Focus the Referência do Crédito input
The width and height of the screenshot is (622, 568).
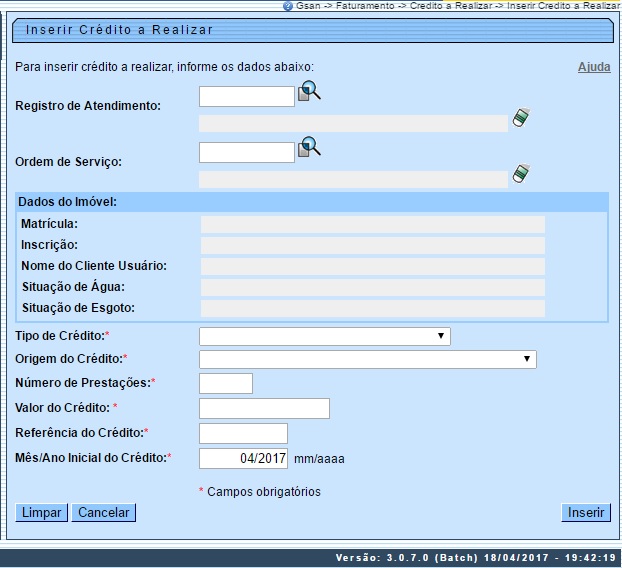coord(243,434)
